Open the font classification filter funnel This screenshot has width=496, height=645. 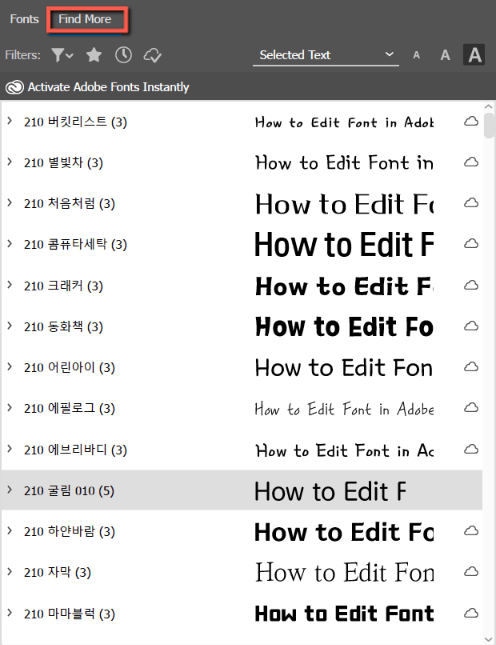(62, 55)
